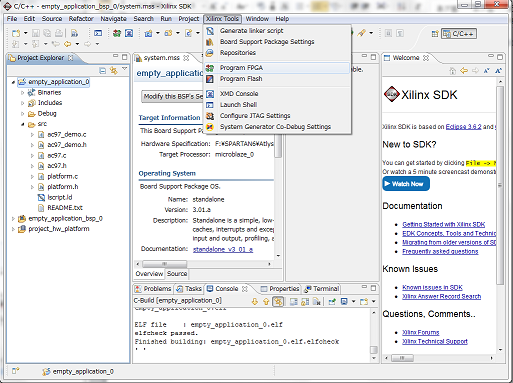The image size is (513, 383).
Task: Open the Tasks tab
Action: pyautogui.click(x=189, y=289)
